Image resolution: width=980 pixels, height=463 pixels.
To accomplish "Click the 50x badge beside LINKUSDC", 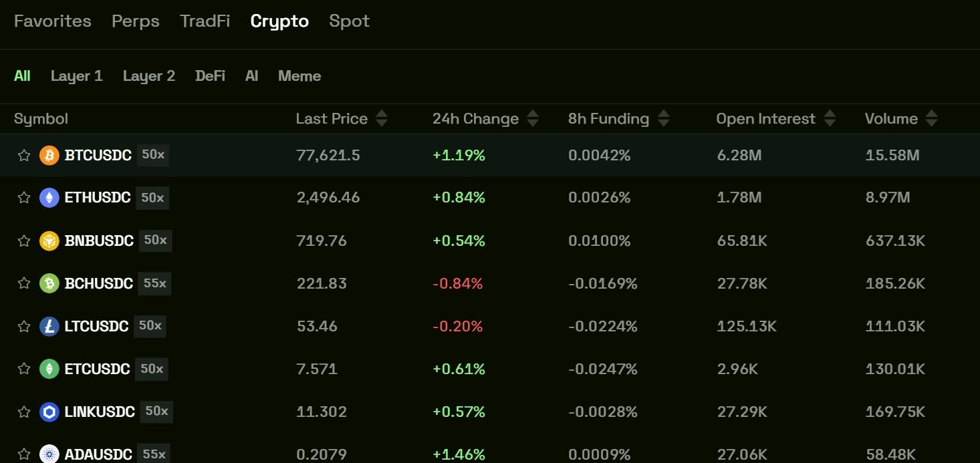I will pos(157,412).
